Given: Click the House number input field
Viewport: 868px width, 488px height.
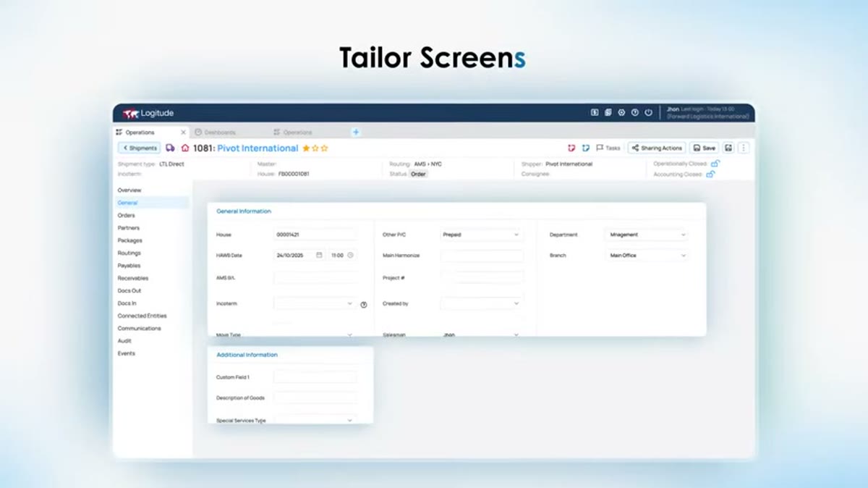Looking at the screenshot, I should coord(315,235).
